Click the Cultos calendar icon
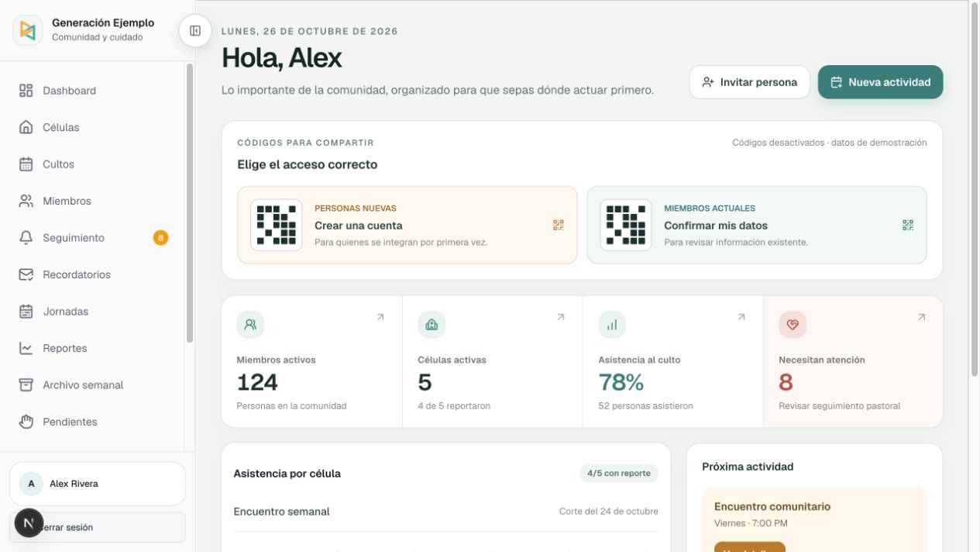 pos(26,164)
